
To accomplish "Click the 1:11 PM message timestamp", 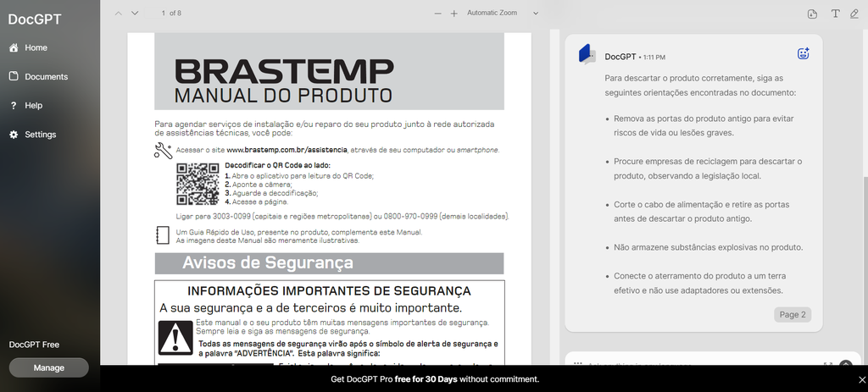I will (x=654, y=58).
